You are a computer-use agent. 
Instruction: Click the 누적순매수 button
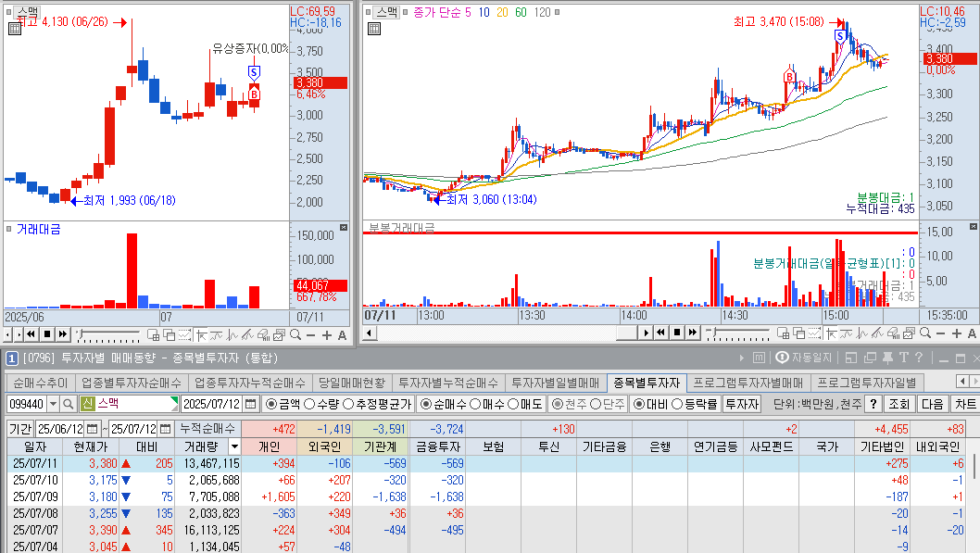(207, 429)
